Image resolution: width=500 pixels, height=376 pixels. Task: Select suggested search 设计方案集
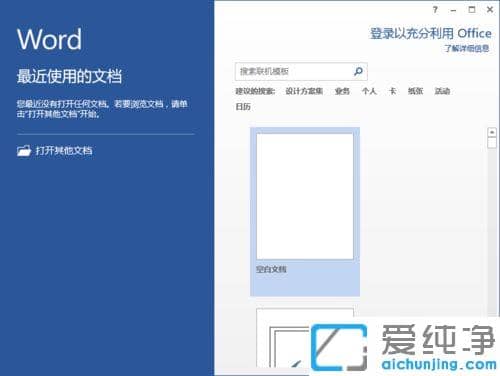pos(304,91)
